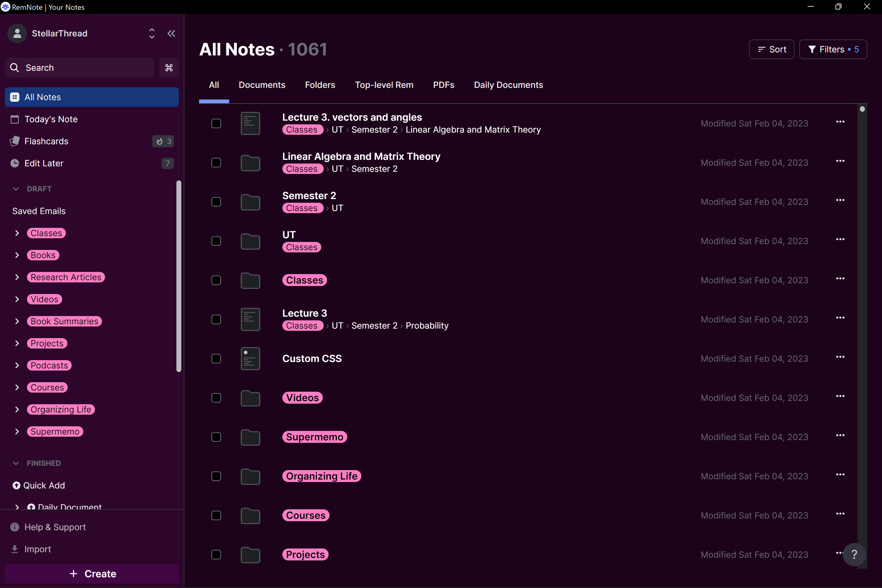Select the Classes folder row checkbox
Screen dimensions: 882x588
217,281
